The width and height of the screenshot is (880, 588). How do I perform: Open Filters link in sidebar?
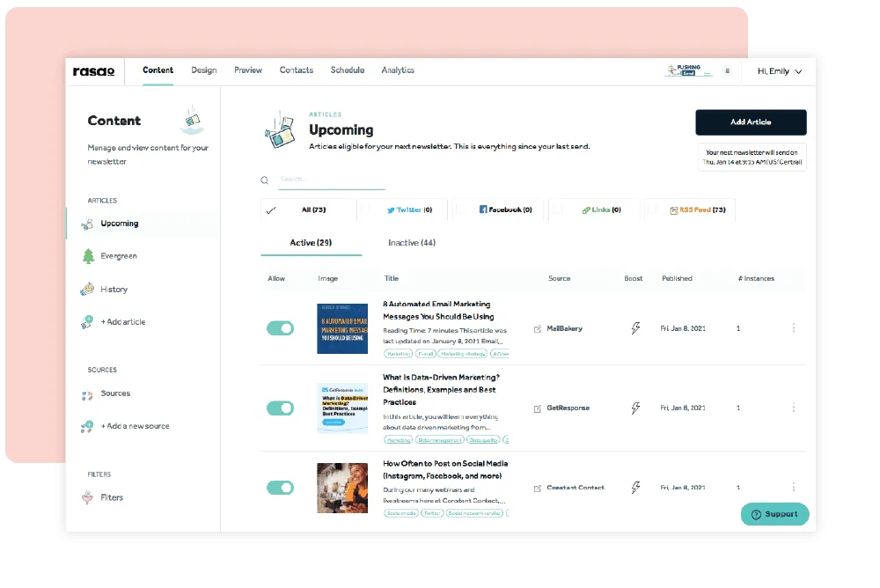pyautogui.click(x=112, y=497)
